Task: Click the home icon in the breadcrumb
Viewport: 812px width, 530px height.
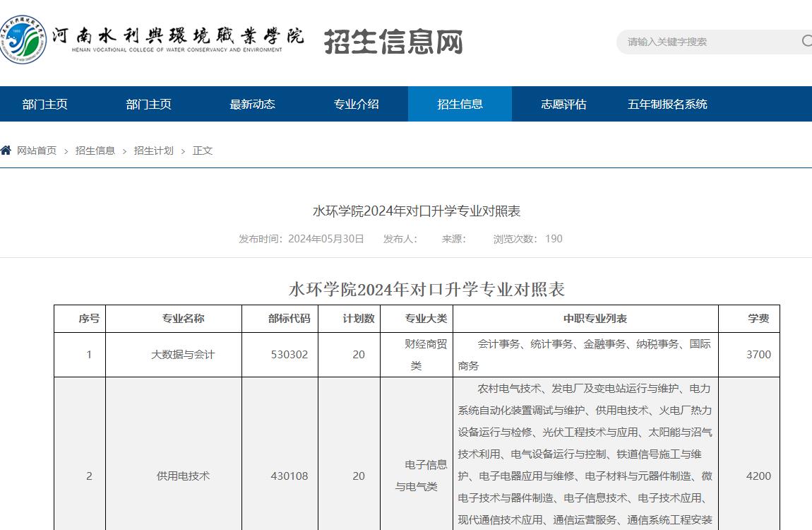Action: (6, 151)
